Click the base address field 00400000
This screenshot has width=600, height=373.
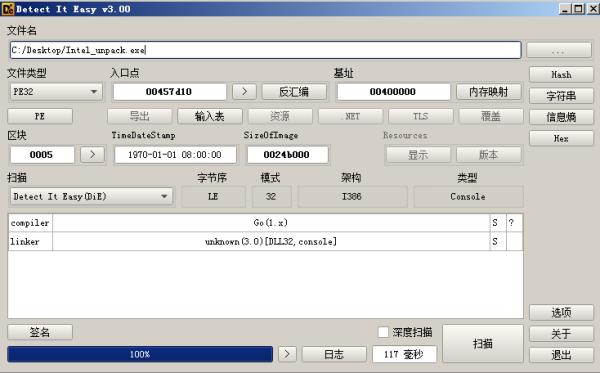point(393,92)
